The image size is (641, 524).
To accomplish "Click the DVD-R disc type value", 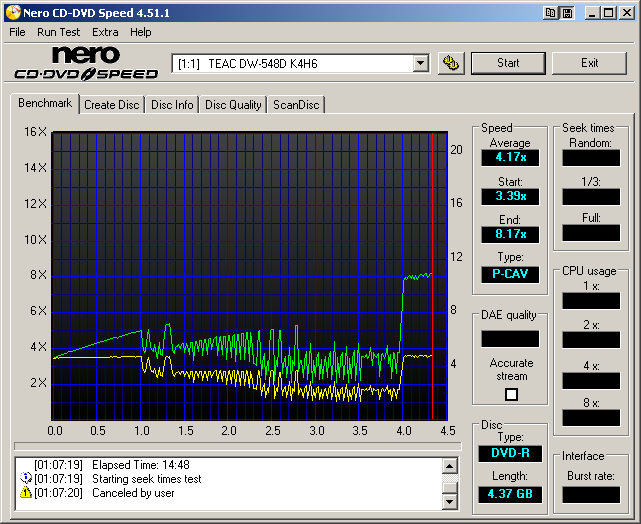I will (510, 453).
